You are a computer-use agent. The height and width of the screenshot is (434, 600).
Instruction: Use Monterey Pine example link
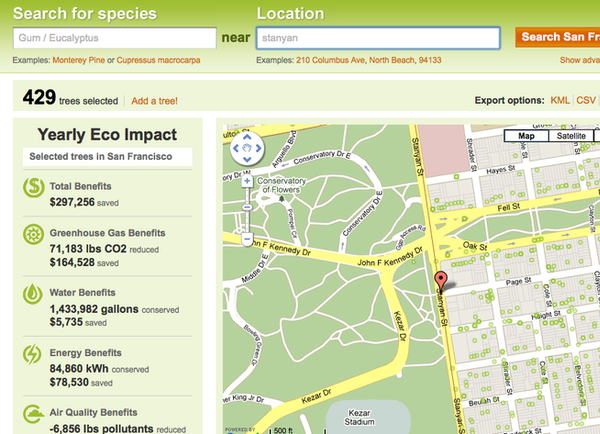click(x=78, y=60)
